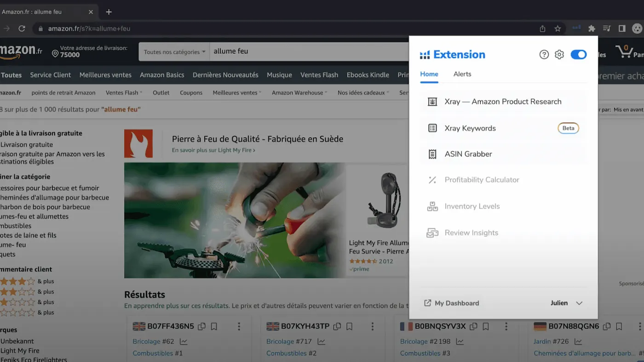Bookmark product B07FF436N5
644x362 pixels.
[214, 327]
